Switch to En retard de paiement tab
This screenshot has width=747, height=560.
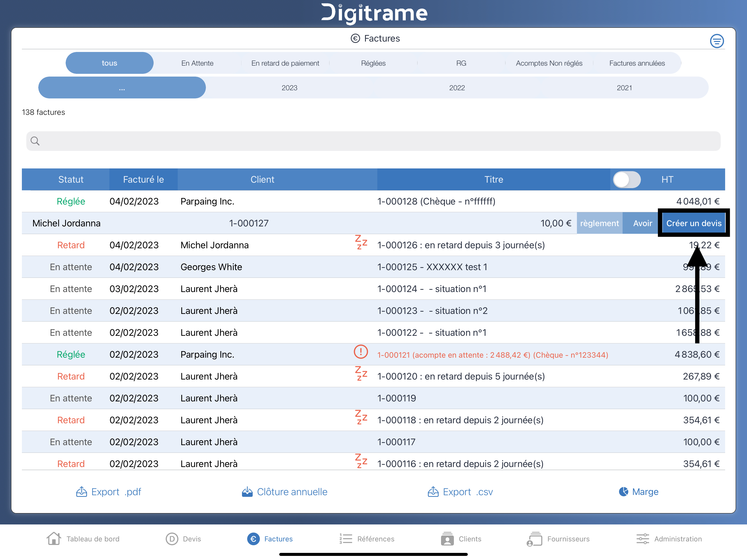click(285, 63)
